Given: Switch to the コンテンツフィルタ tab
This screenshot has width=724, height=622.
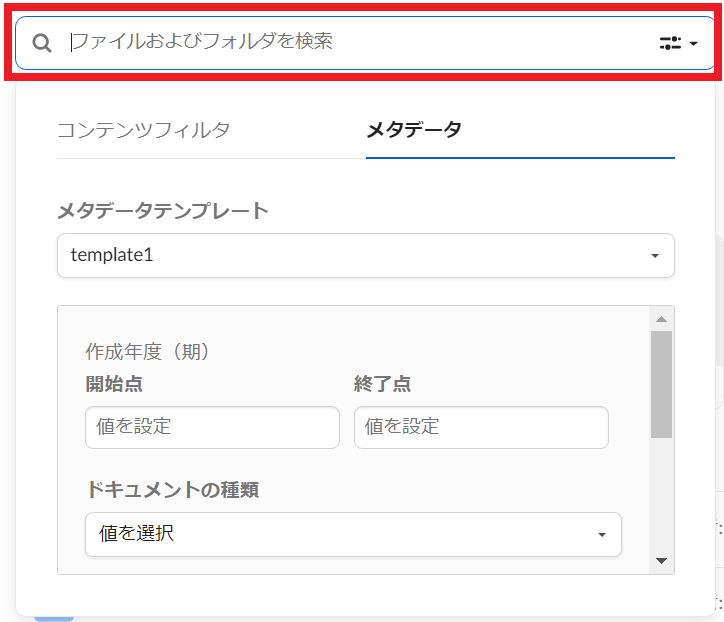Looking at the screenshot, I should (x=143, y=130).
